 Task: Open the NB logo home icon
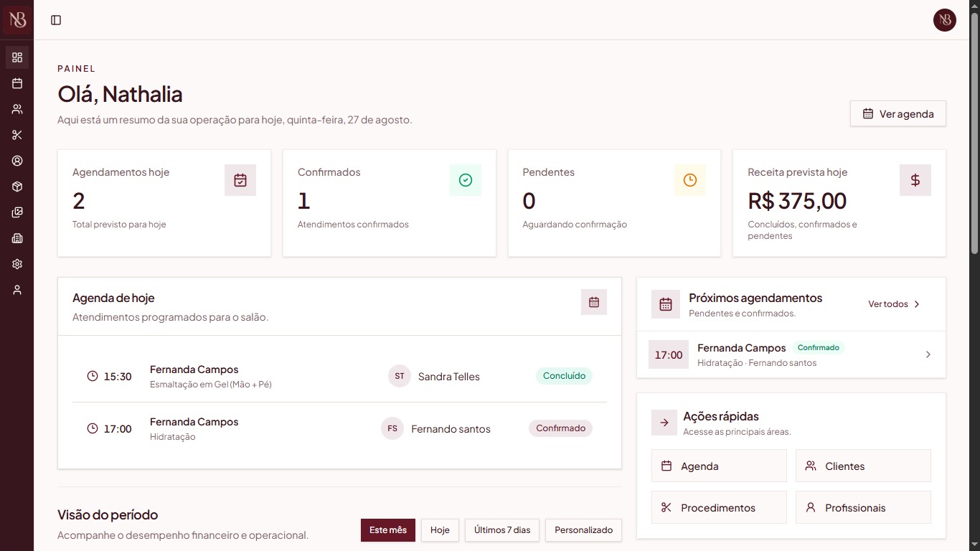[17, 19]
